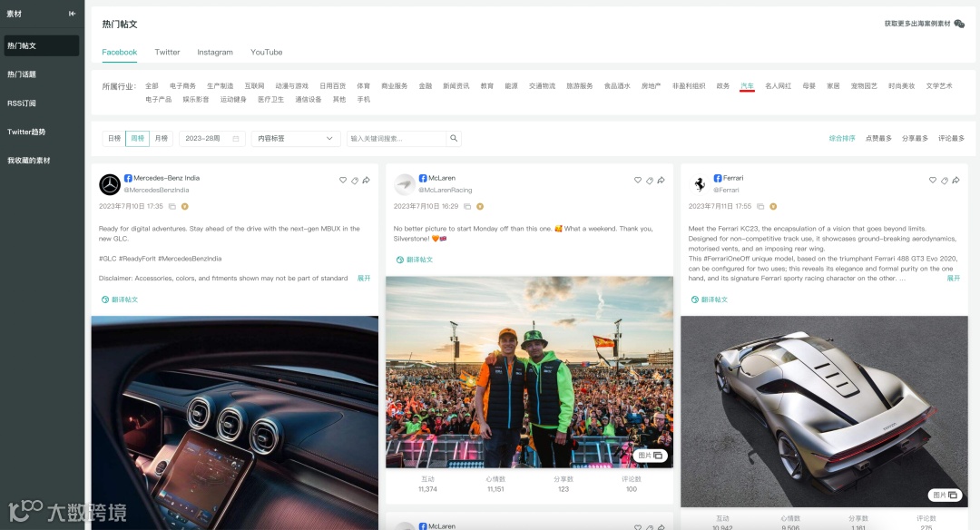The width and height of the screenshot is (980, 530).
Task: Filter industry by 金融
Action: pos(425,86)
